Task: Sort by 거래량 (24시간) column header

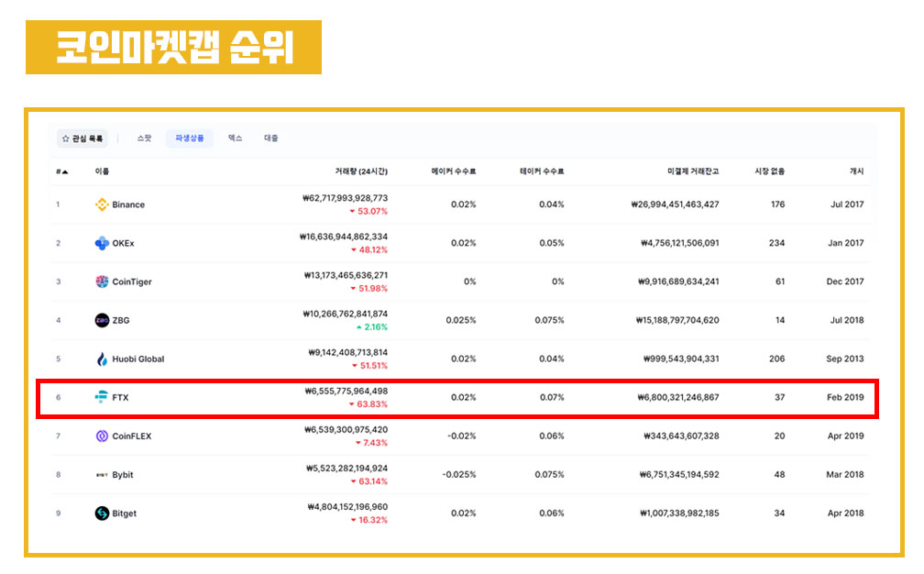Action: 361,171
